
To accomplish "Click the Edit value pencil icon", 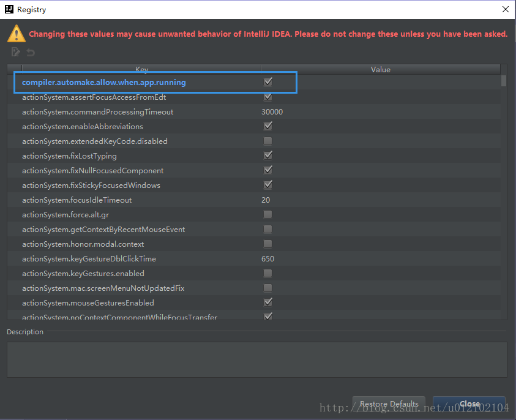I will [15, 52].
